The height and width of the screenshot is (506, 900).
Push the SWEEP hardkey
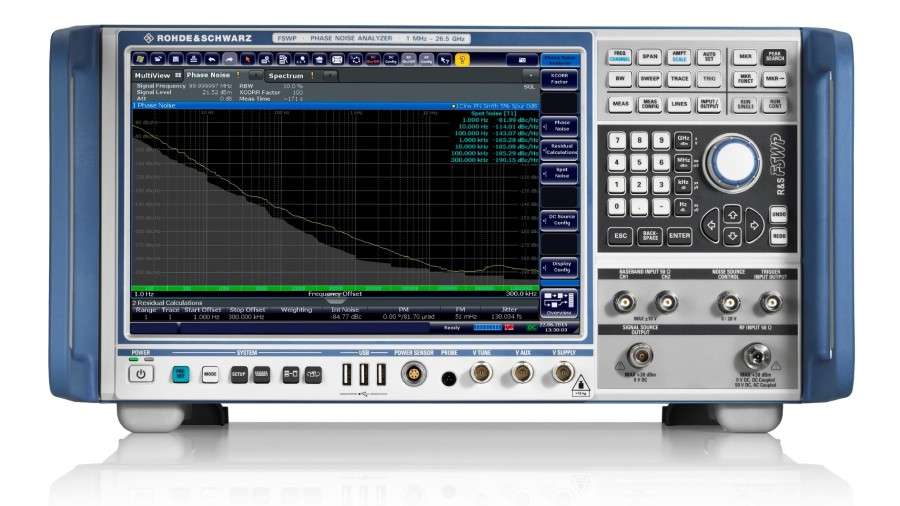pos(650,79)
